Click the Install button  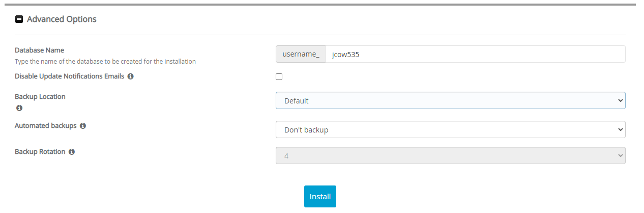pyautogui.click(x=320, y=197)
